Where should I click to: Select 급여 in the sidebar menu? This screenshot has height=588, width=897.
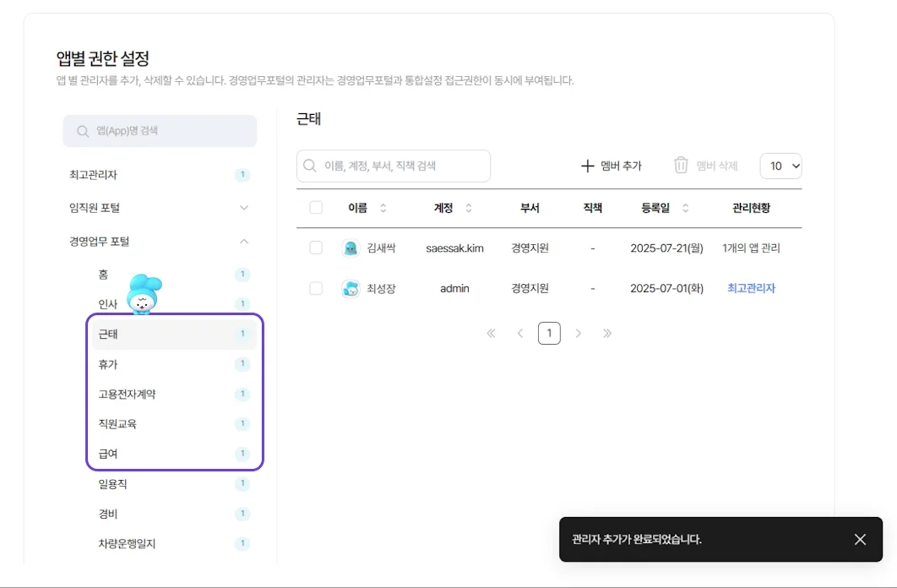tap(108, 454)
